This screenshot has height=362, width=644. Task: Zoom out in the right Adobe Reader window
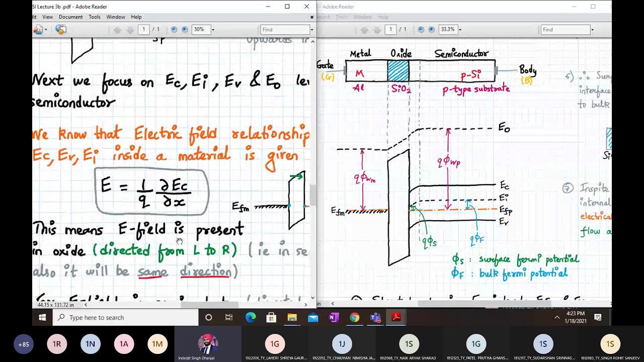pos(421,30)
